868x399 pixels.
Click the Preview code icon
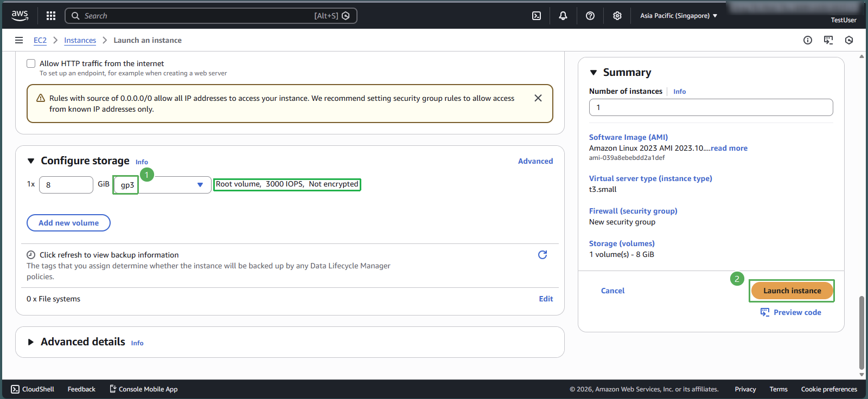coord(765,312)
